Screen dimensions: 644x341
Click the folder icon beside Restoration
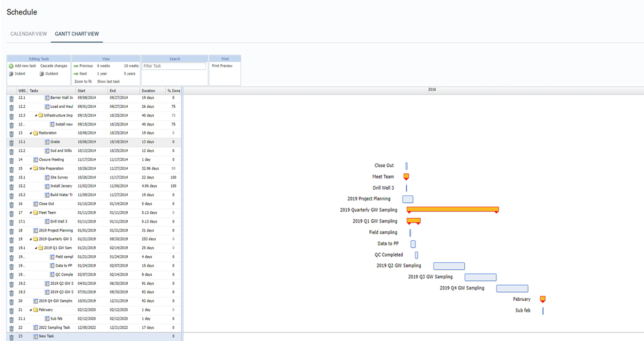(35, 132)
